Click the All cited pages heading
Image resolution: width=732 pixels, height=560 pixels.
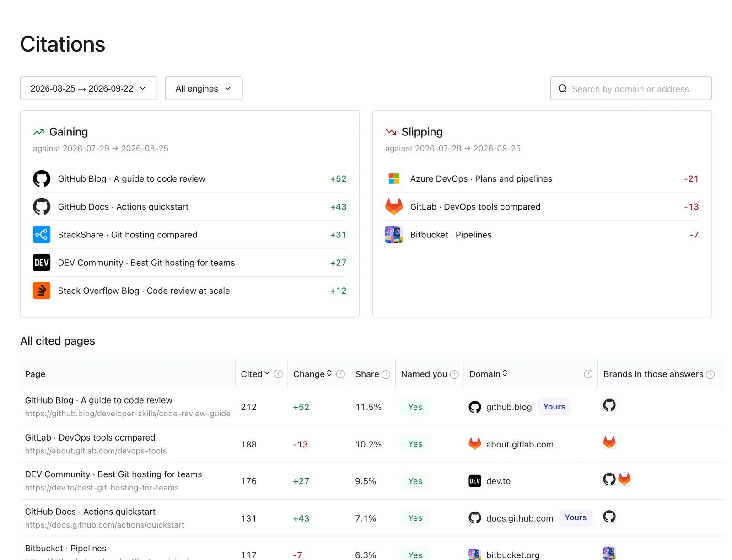pyautogui.click(x=58, y=341)
